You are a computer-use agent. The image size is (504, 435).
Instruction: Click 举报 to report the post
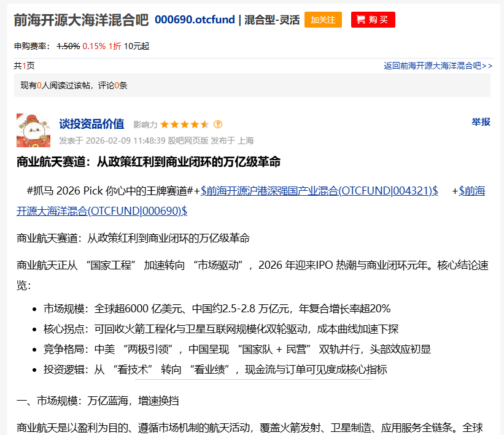tap(481, 122)
